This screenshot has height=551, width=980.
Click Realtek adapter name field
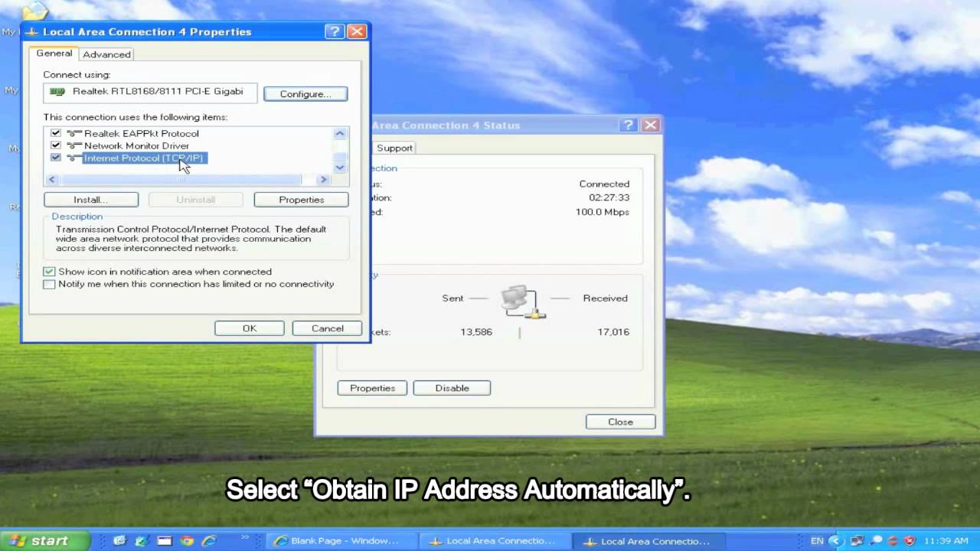click(150, 93)
